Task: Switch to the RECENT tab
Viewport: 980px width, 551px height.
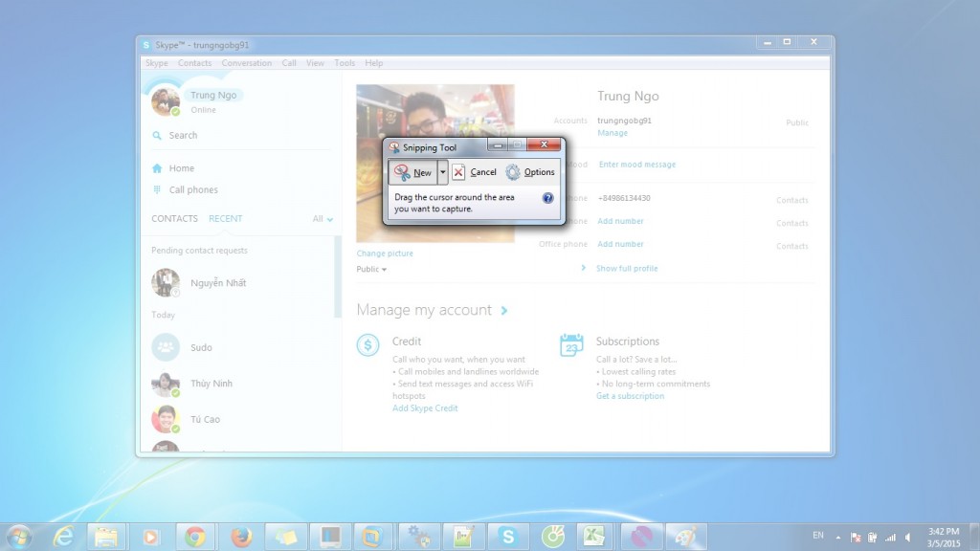Action: pyautogui.click(x=226, y=219)
